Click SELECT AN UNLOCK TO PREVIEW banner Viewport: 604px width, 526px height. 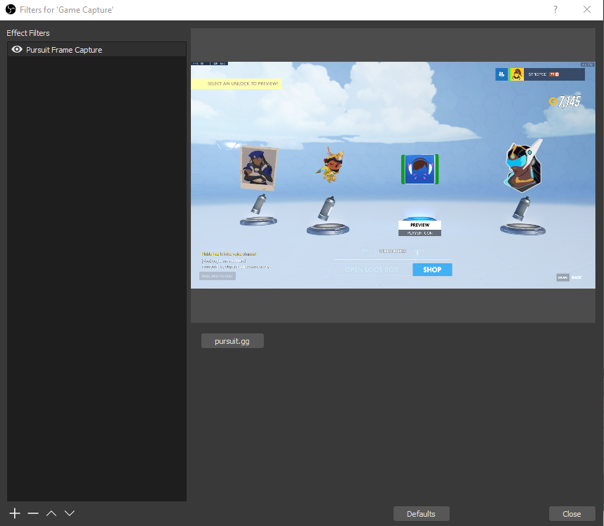coord(237,84)
